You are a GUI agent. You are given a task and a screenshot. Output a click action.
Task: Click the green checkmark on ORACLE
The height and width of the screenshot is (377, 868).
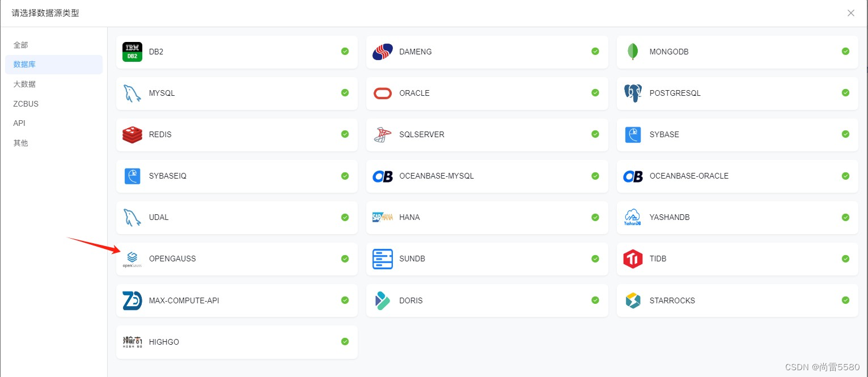[x=595, y=92]
